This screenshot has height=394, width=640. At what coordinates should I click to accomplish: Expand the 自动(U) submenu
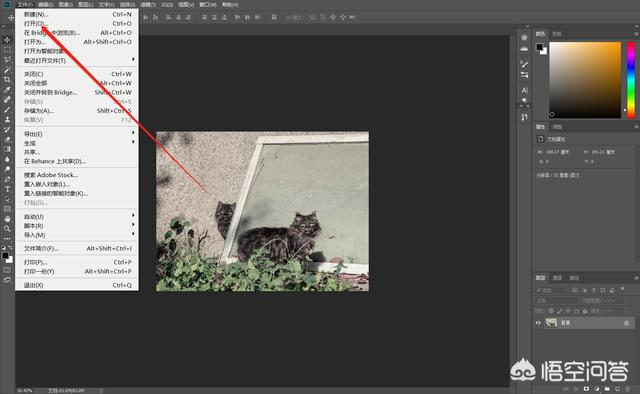(76, 216)
